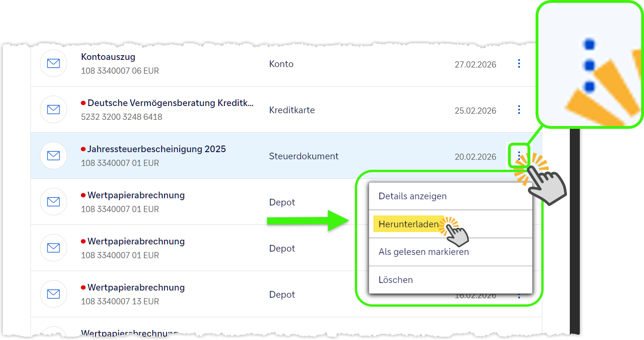Click the envelope icon in the Kreditkarte row
This screenshot has width=644, height=340.
(53, 110)
